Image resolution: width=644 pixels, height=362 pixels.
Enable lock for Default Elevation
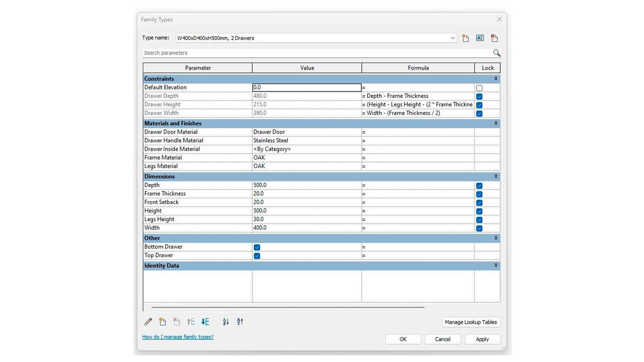pos(479,88)
